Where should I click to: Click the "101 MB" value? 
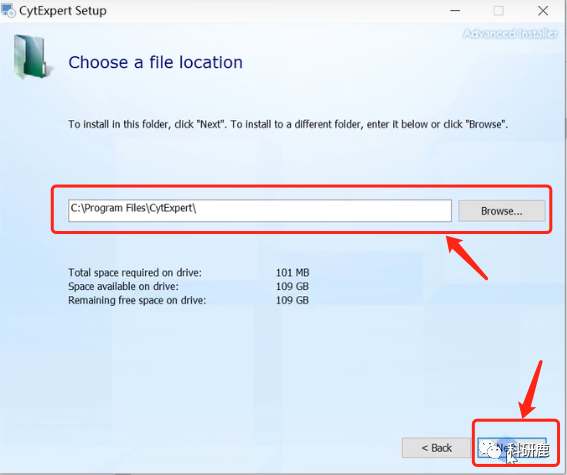[x=293, y=272]
